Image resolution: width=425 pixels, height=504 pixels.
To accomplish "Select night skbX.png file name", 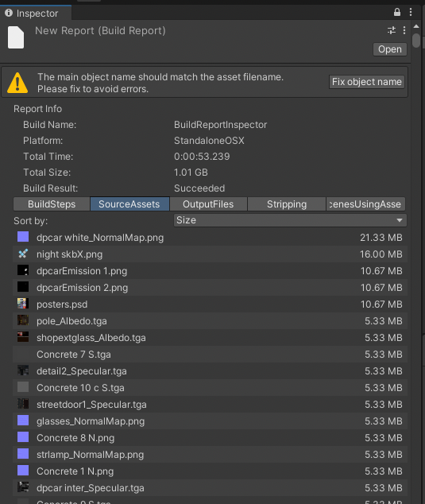I will [x=70, y=254].
